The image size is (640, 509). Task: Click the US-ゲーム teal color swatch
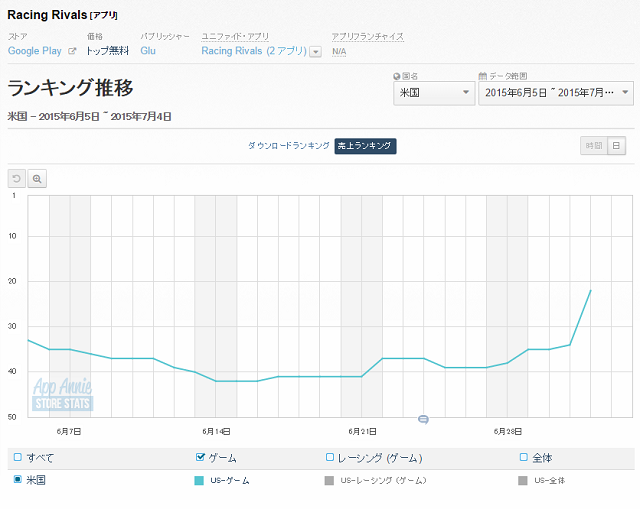(199, 480)
